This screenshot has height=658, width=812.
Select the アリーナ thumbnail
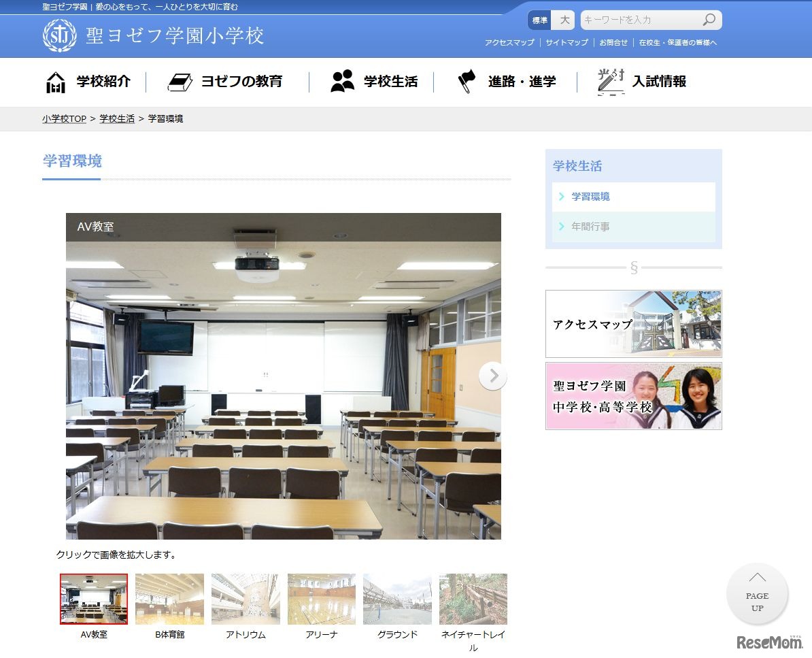322,599
